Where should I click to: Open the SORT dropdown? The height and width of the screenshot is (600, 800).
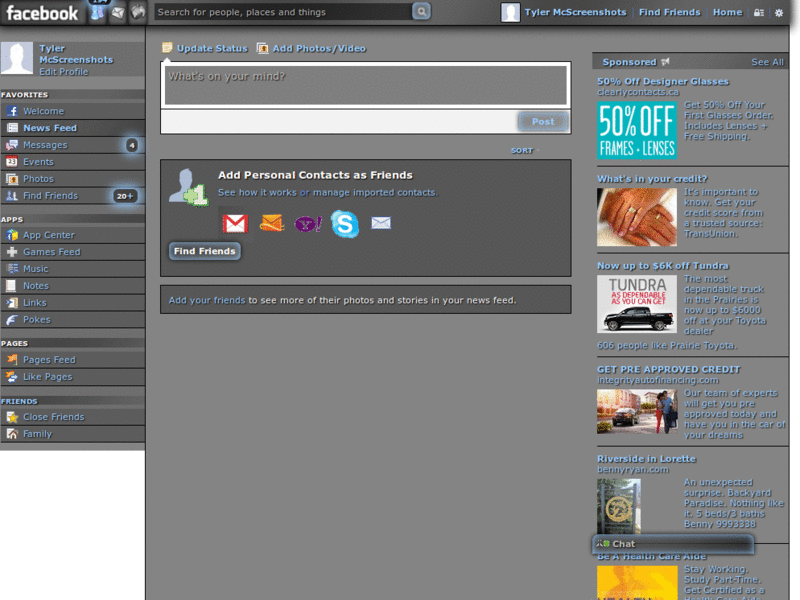tap(524, 151)
